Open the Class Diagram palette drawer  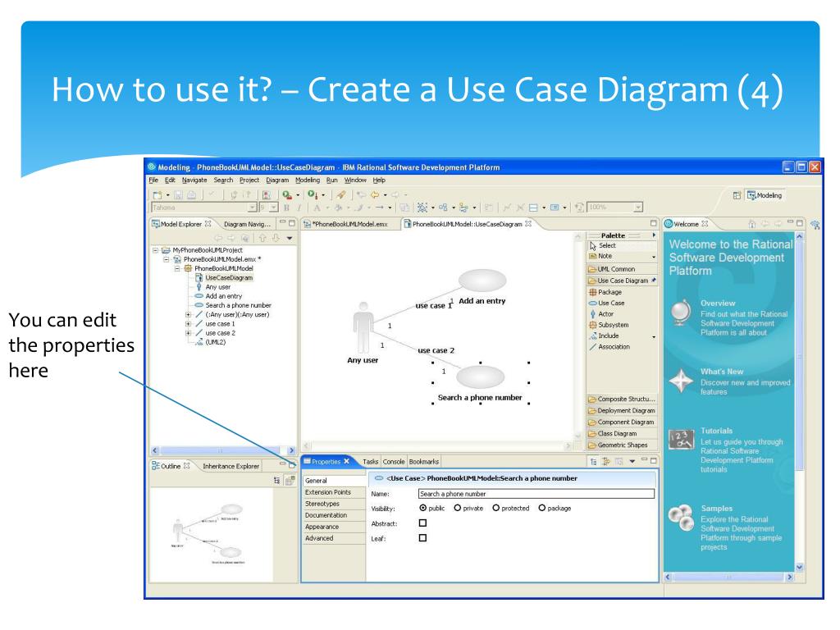tap(622, 434)
